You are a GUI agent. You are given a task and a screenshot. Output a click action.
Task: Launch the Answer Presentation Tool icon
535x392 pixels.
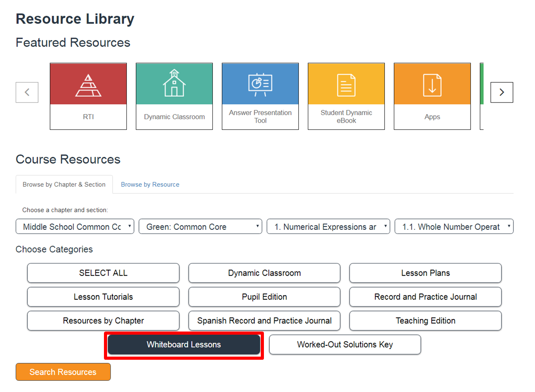pyautogui.click(x=260, y=84)
